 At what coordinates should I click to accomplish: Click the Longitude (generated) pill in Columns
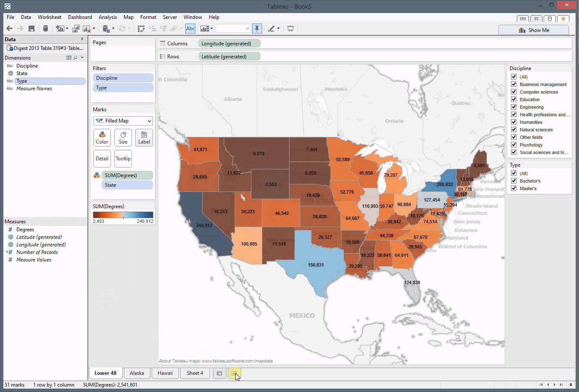pyautogui.click(x=229, y=44)
